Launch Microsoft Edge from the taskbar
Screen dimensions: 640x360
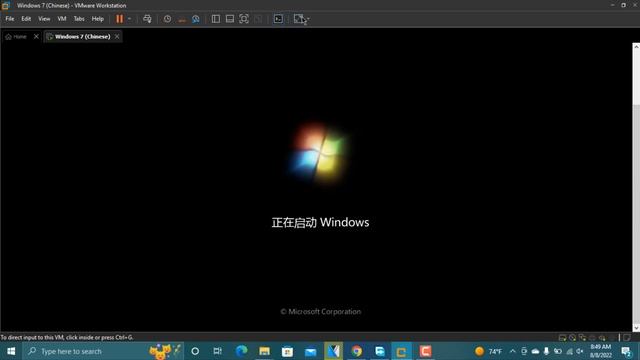[x=242, y=351]
